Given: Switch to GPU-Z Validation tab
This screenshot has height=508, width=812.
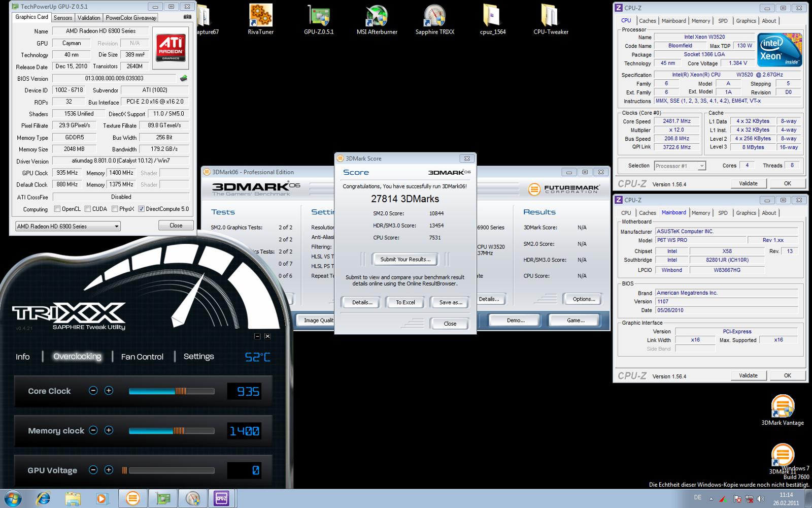Looking at the screenshot, I should (89, 17).
